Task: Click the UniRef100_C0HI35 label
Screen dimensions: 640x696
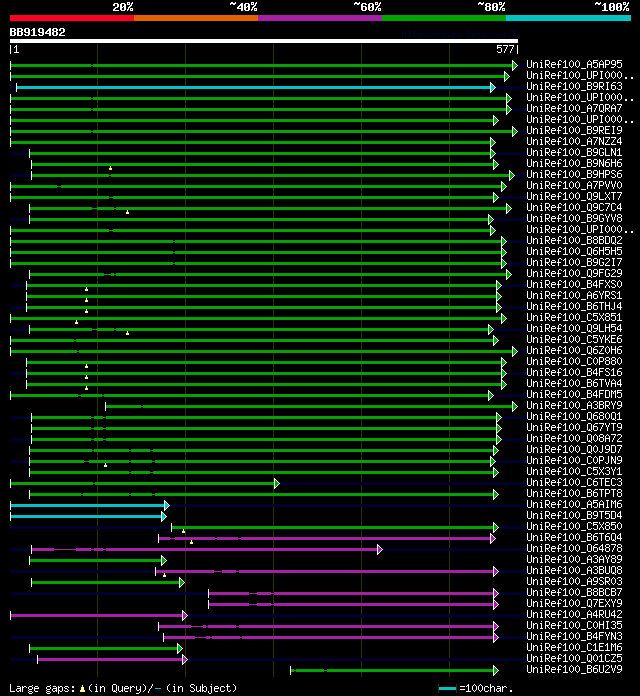Action: click(x=574, y=625)
